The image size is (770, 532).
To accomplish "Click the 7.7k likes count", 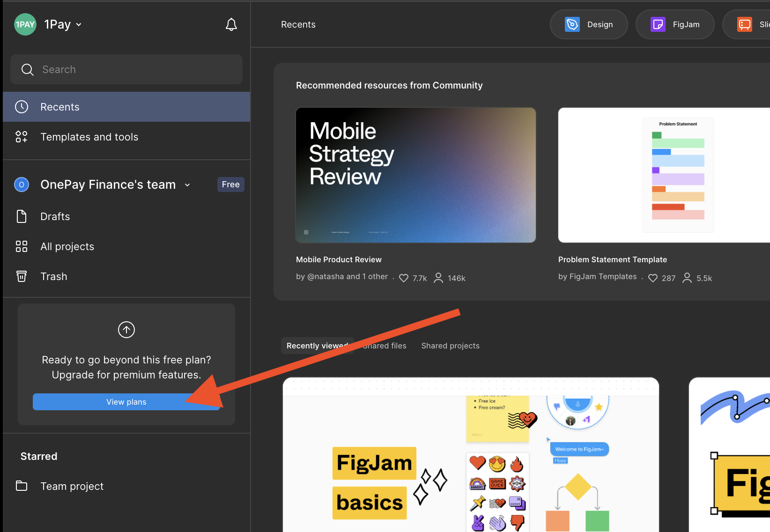I will 420,278.
